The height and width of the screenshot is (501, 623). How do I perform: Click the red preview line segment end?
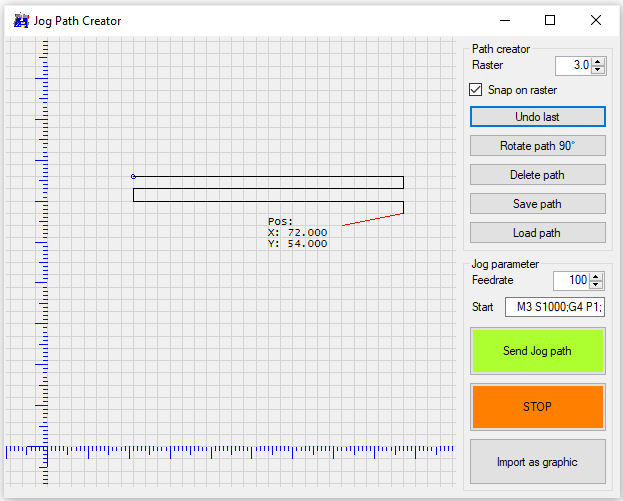point(342,226)
